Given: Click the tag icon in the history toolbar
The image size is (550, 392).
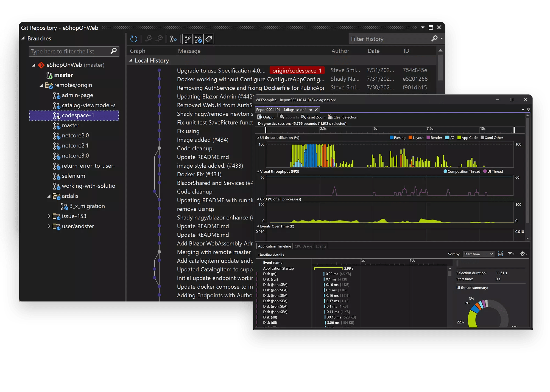Looking at the screenshot, I should (209, 39).
